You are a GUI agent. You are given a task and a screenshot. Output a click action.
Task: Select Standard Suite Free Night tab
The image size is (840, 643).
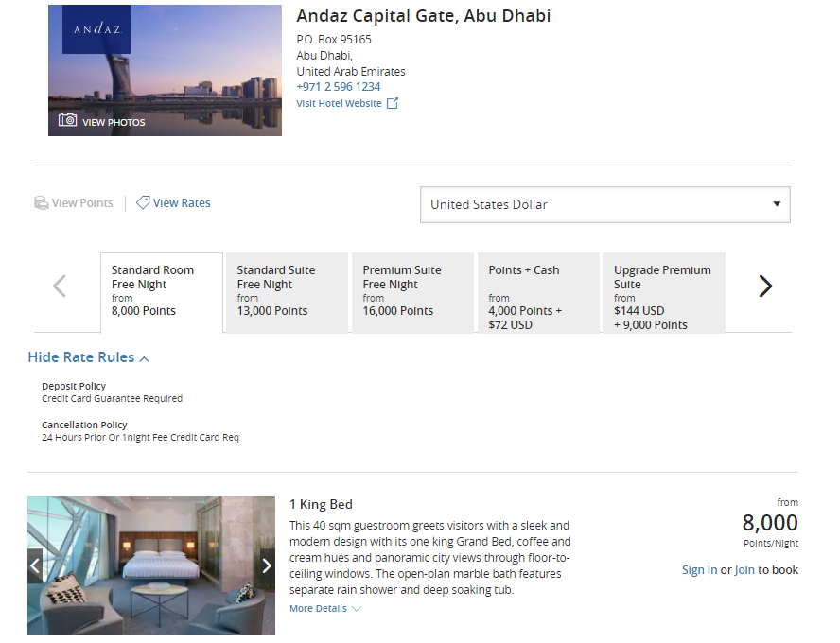pyautogui.click(x=288, y=293)
